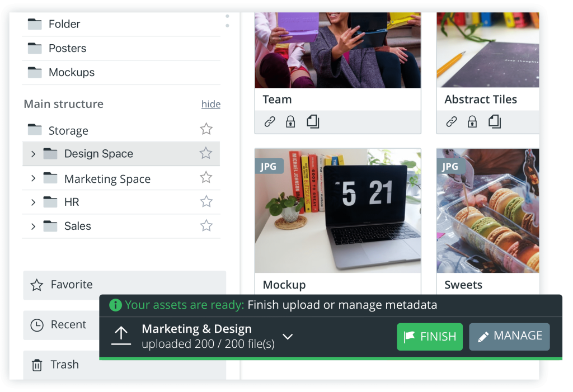Click the MANAGE metadata button

tap(509, 336)
